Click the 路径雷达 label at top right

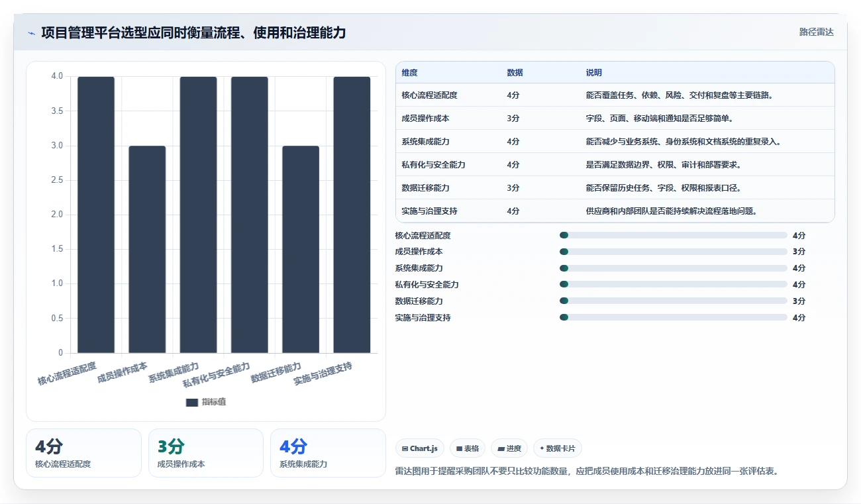pyautogui.click(x=816, y=32)
